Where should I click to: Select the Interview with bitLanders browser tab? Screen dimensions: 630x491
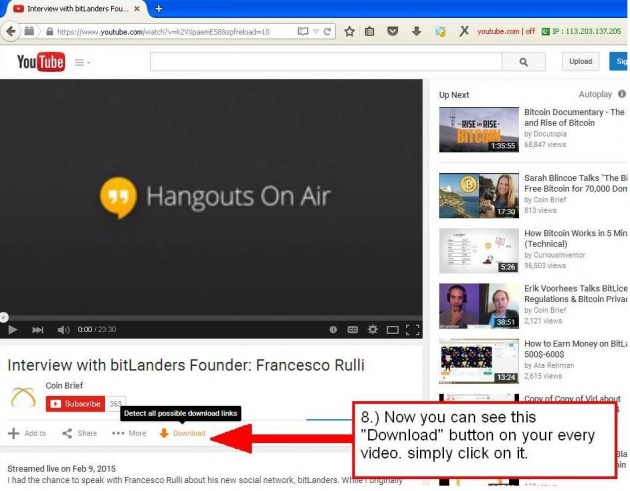(x=76, y=8)
